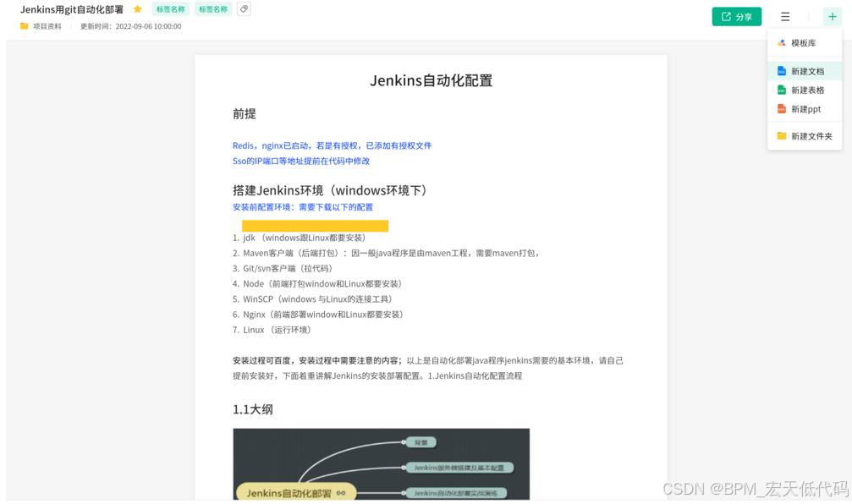Click the yellow favorite star icon
This screenshot has width=852, height=504.
[x=137, y=9]
